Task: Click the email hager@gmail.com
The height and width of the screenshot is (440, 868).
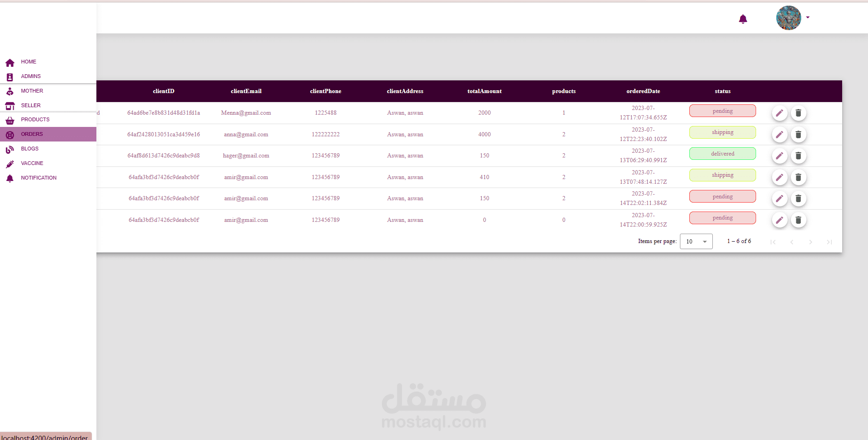Action: coord(246,156)
